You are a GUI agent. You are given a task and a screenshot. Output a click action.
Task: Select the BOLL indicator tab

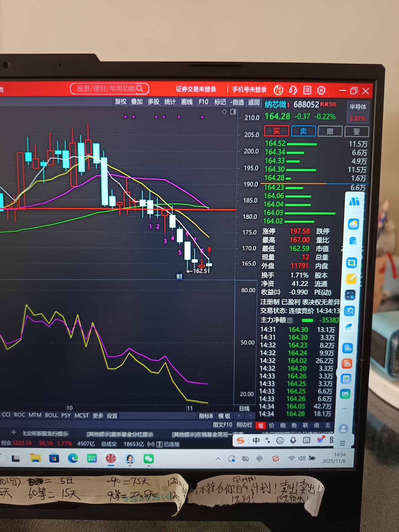pos(51,415)
